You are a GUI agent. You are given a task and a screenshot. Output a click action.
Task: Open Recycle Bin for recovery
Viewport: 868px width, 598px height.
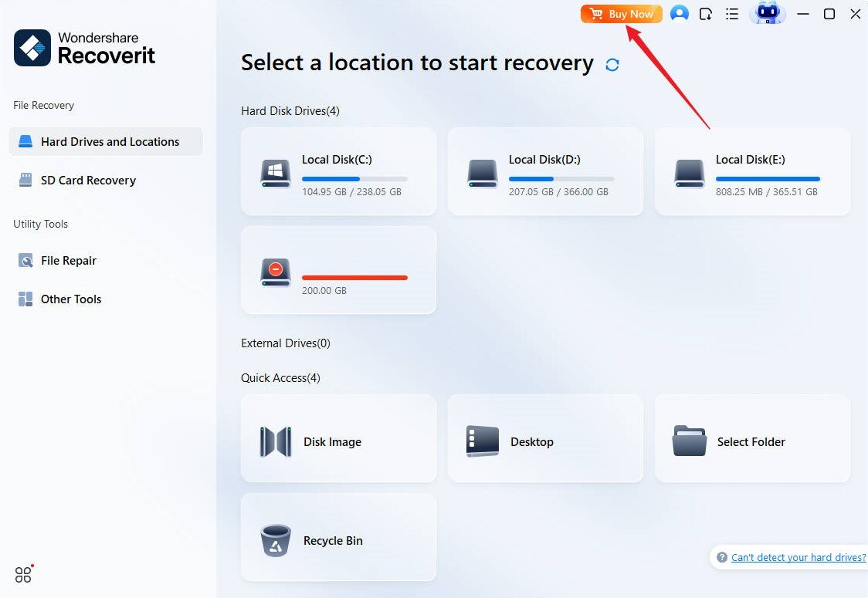click(x=338, y=537)
